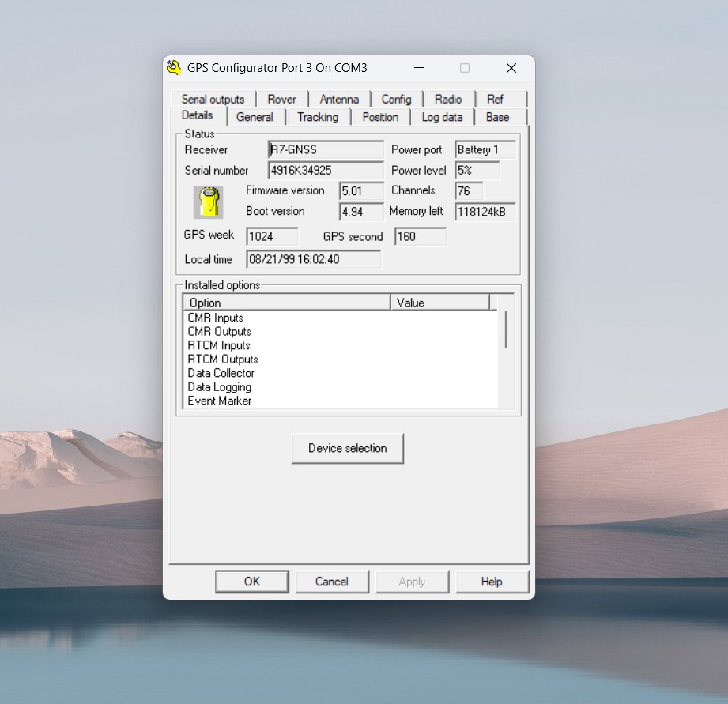
Task: Switch to the Tracking tab
Action: pyautogui.click(x=317, y=117)
